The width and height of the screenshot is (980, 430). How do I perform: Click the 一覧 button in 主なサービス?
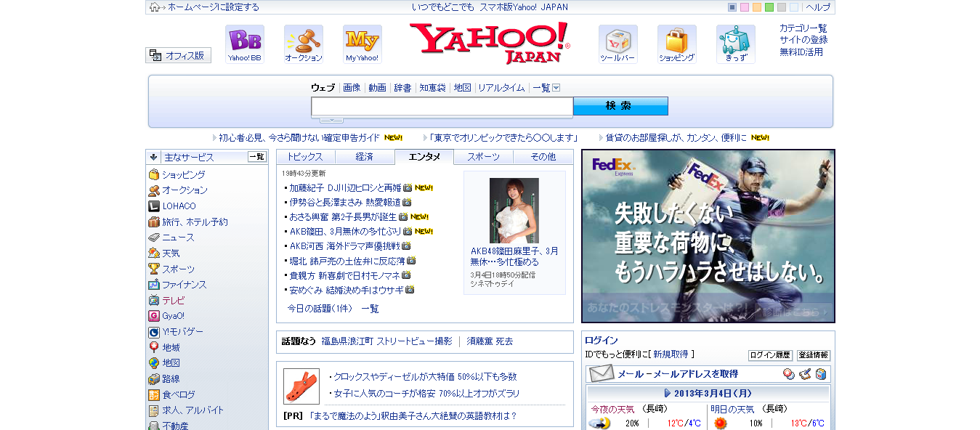pos(257,157)
